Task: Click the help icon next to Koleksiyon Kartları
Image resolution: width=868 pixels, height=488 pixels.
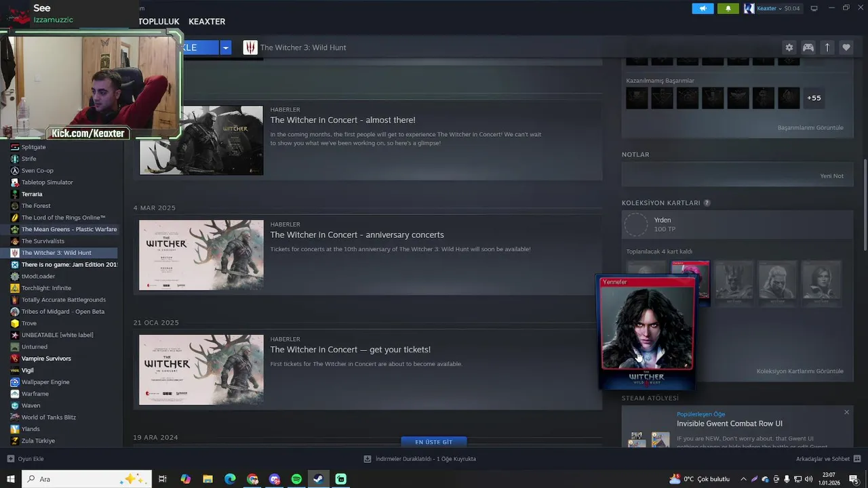Action: [707, 203]
